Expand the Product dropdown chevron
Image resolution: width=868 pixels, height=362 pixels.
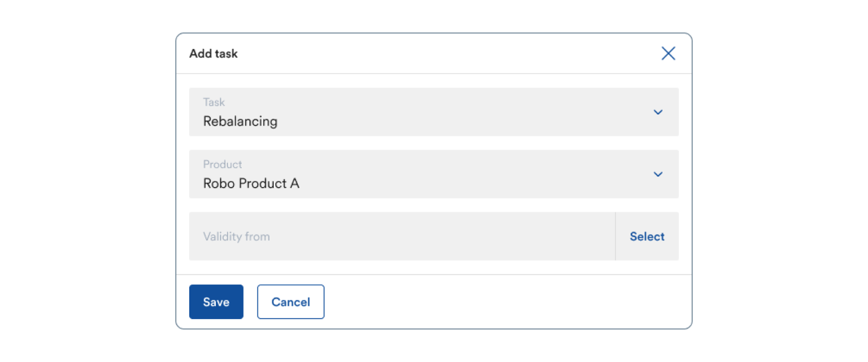[658, 174]
